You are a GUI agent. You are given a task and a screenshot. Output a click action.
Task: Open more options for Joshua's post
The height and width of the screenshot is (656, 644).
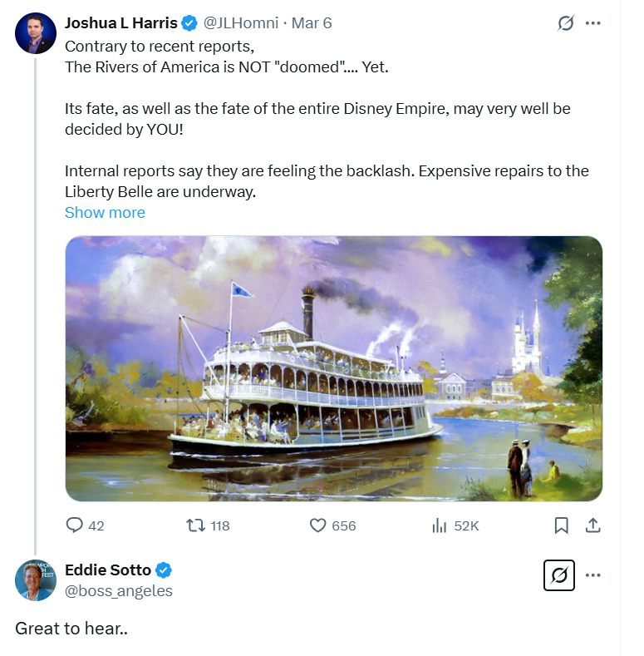coord(593,23)
